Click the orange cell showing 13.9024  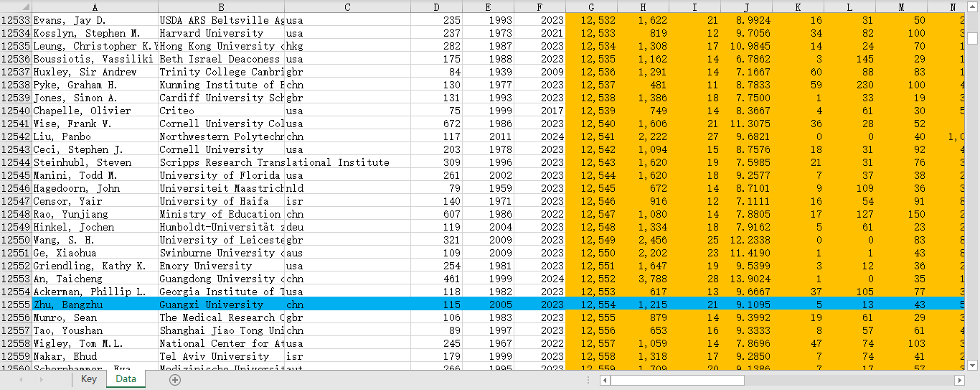coord(746,279)
